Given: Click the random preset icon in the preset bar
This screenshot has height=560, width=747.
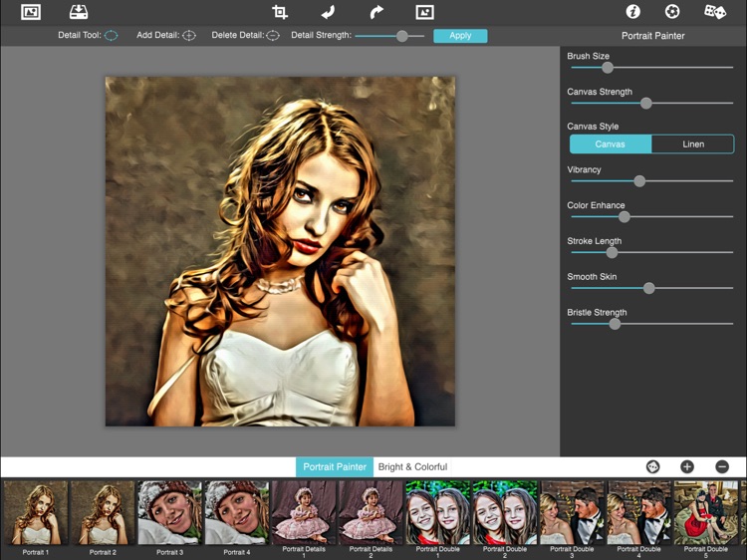Looking at the screenshot, I should [652, 466].
